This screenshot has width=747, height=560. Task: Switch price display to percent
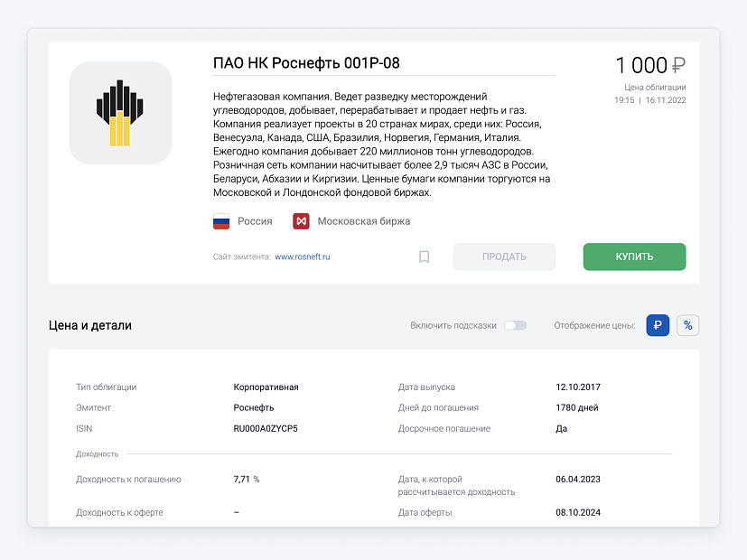[687, 325]
